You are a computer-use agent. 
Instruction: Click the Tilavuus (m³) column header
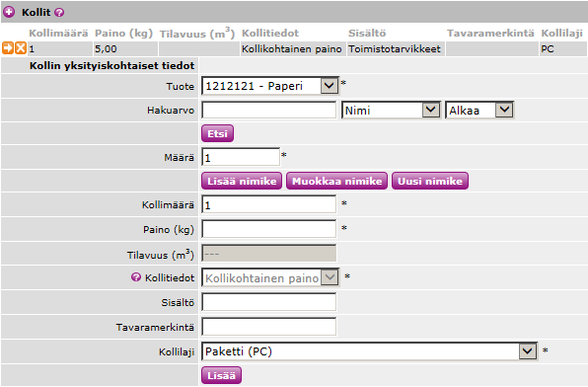pyautogui.click(x=197, y=34)
